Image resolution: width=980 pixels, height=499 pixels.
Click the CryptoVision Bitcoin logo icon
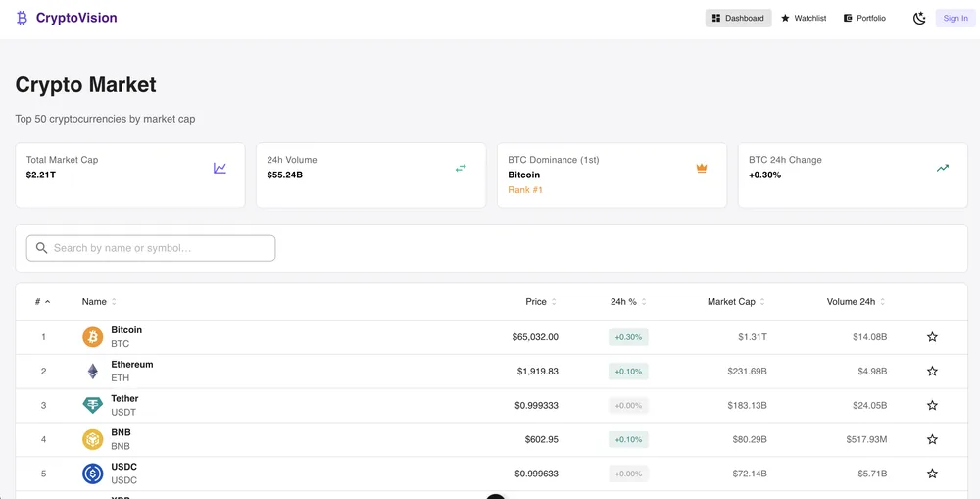(22, 18)
